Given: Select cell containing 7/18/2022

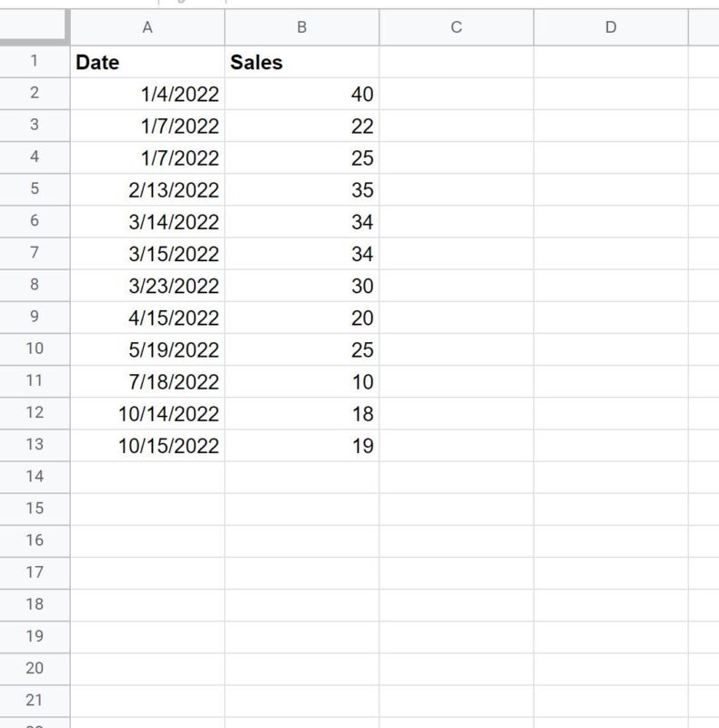Looking at the screenshot, I should click(x=147, y=382).
